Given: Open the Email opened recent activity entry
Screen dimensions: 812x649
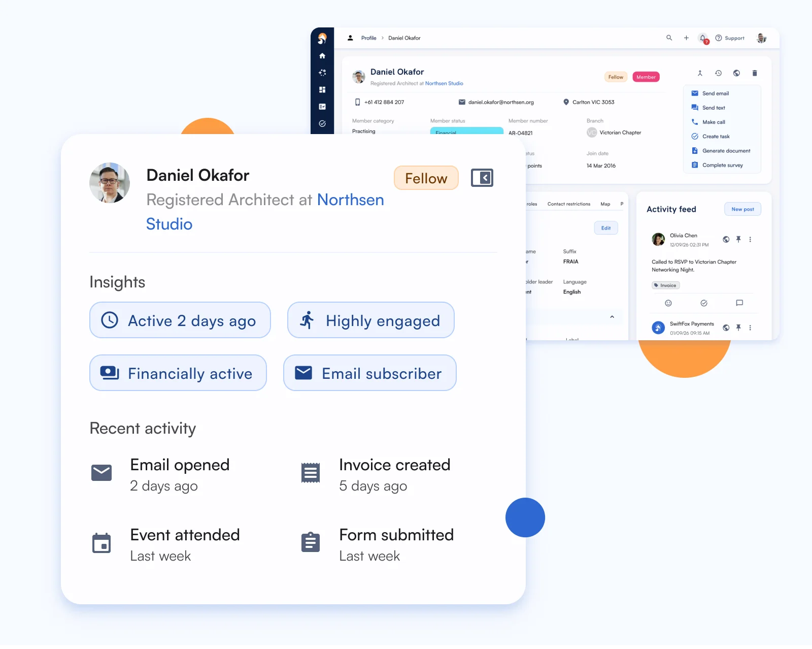Looking at the screenshot, I should tap(160, 475).
